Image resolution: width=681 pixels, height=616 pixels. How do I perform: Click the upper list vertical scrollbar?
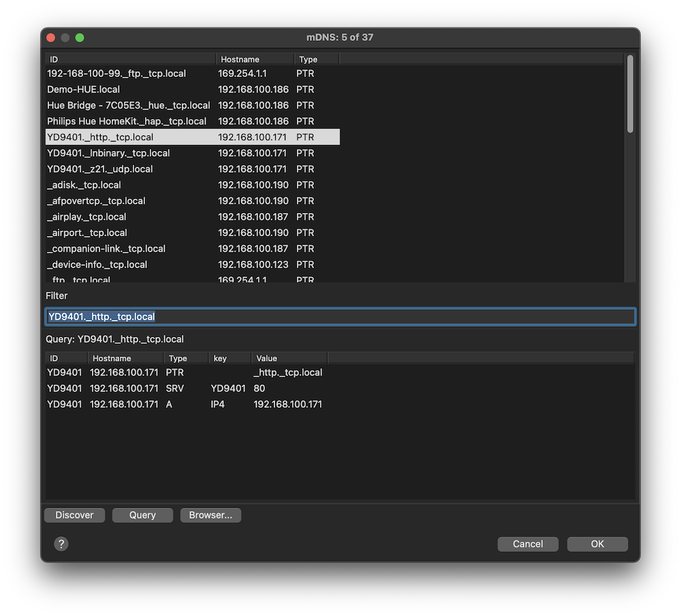point(630,94)
